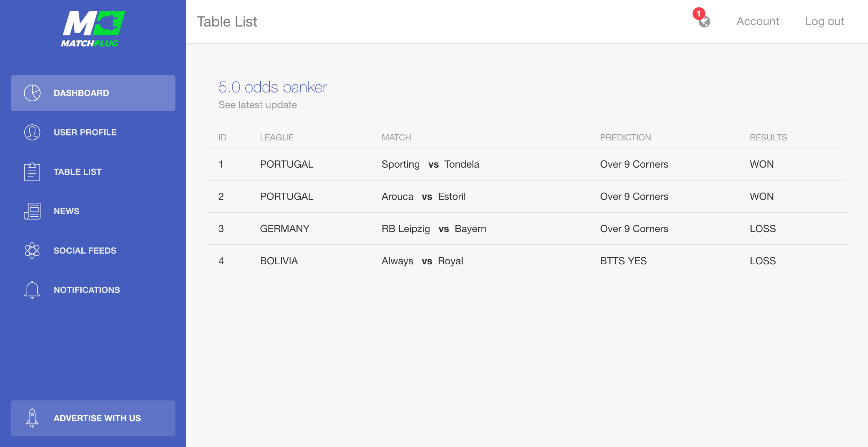Open the globe notifications icon
This screenshot has width=868, height=447.
[704, 22]
